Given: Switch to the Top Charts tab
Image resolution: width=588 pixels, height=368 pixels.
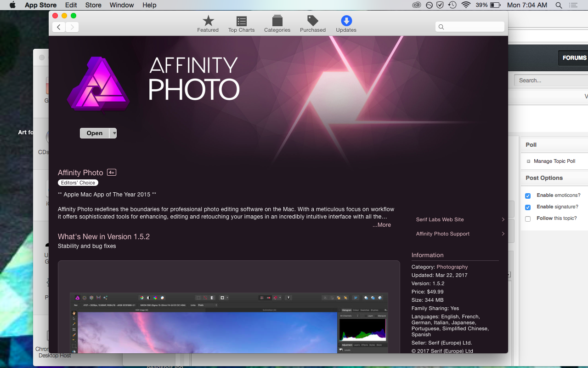Looking at the screenshot, I should click(x=242, y=24).
